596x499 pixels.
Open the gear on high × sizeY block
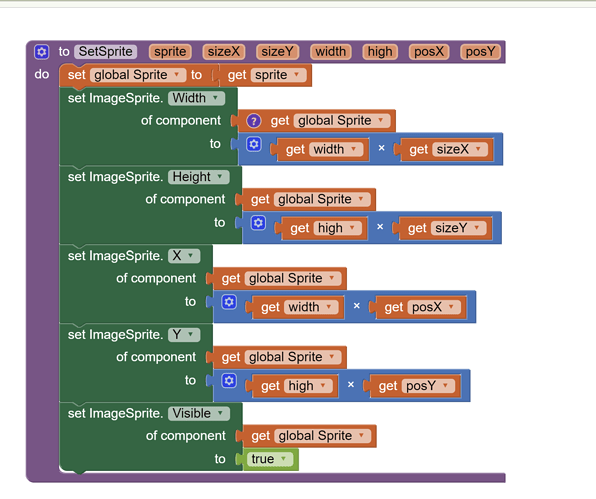258,223
